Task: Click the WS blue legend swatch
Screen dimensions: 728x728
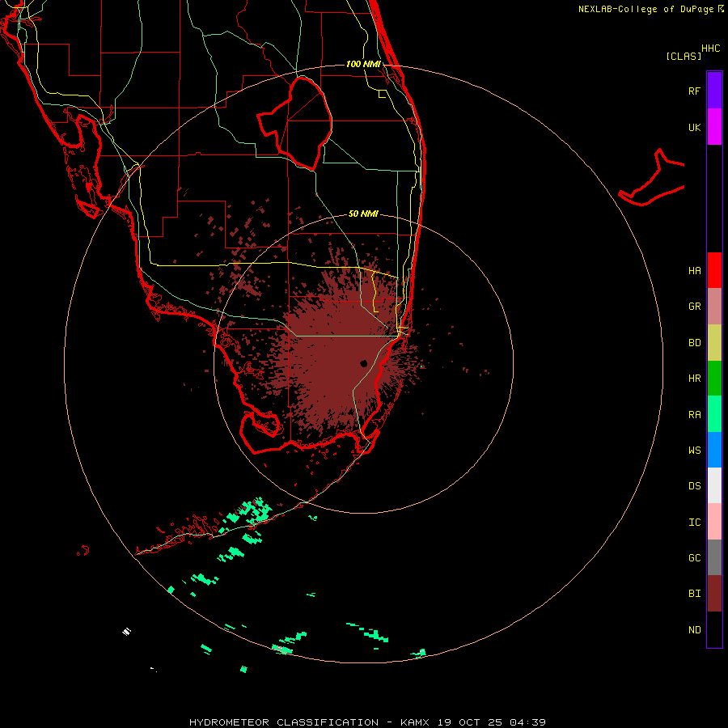Action: coord(714,450)
